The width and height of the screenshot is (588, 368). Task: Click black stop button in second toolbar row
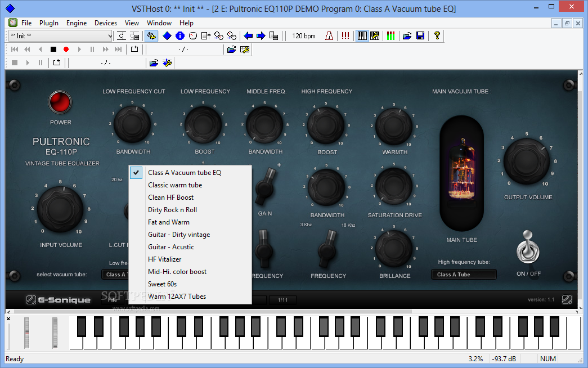coord(53,49)
